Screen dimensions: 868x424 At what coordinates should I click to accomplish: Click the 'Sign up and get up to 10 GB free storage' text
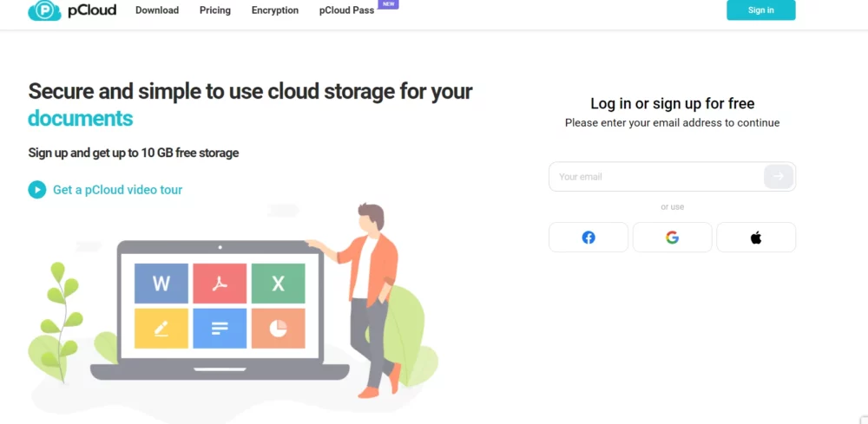(x=134, y=153)
